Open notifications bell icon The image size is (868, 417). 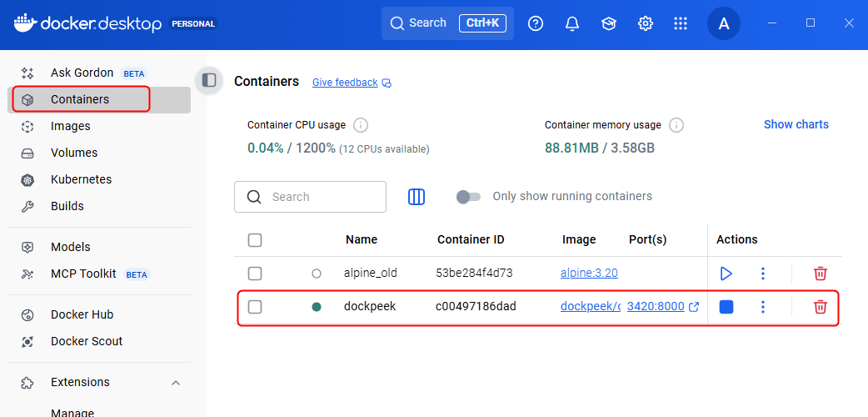[x=572, y=23]
